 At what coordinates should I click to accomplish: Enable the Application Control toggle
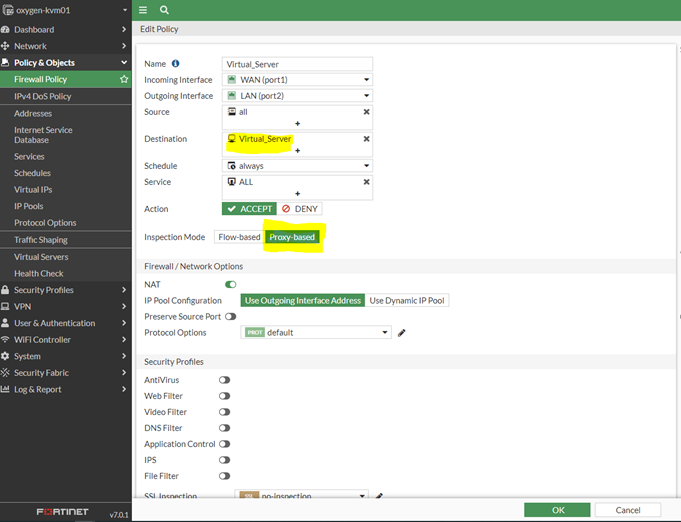225,444
